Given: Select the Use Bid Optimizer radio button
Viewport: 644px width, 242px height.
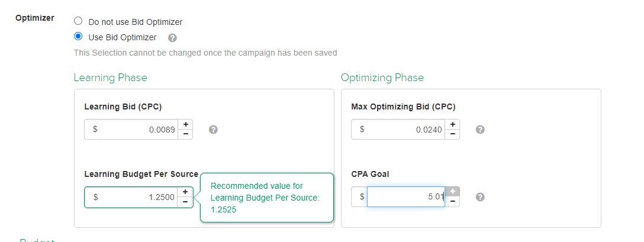Looking at the screenshot, I should point(78,37).
